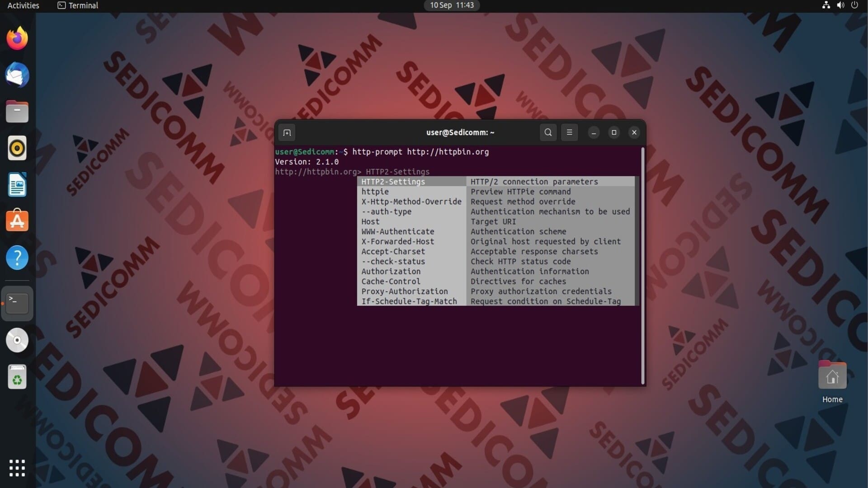Click 'Target URI' description
The height and width of the screenshot is (488, 868).
493,221
